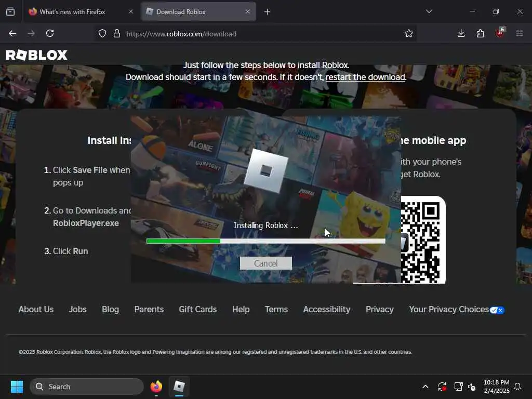The width and height of the screenshot is (532, 399).
Task: Open Roblox installer taskbar icon
Action: (179, 387)
